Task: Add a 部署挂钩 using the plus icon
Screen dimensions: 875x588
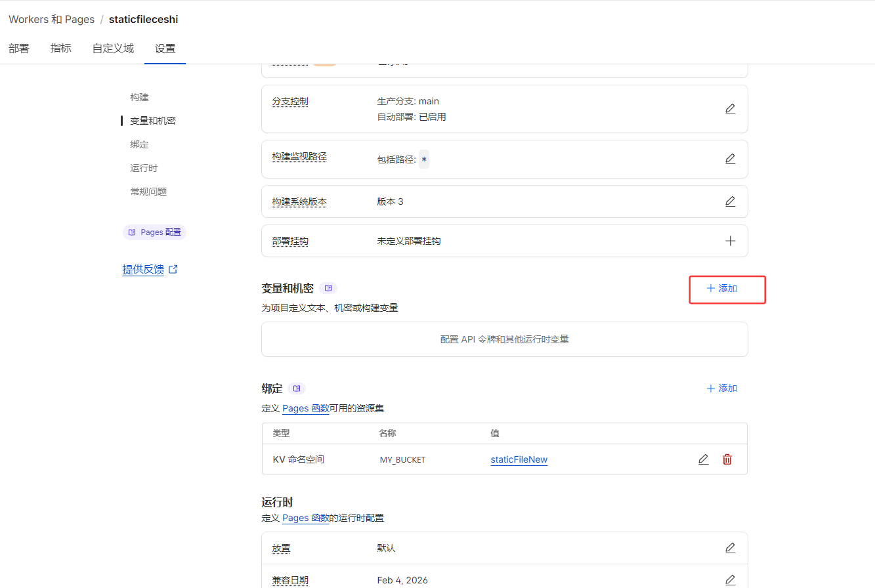Action: coord(730,241)
